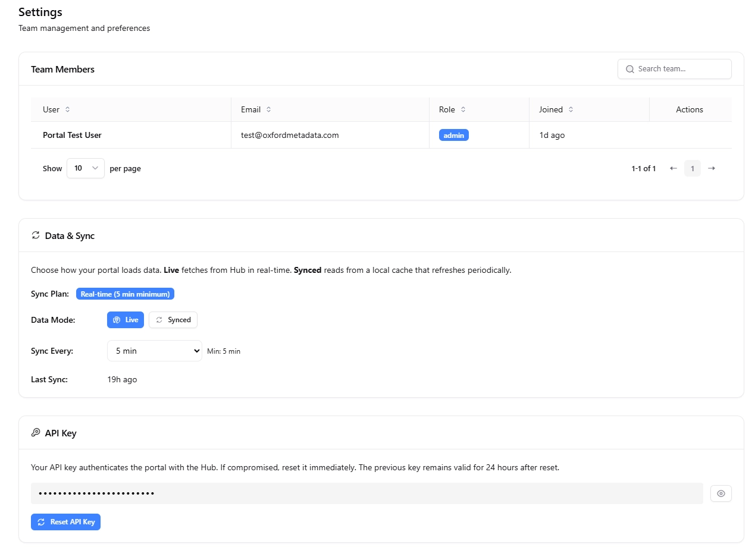Click the key icon next to API Key heading
This screenshot has height=560, width=755.
pos(36,433)
